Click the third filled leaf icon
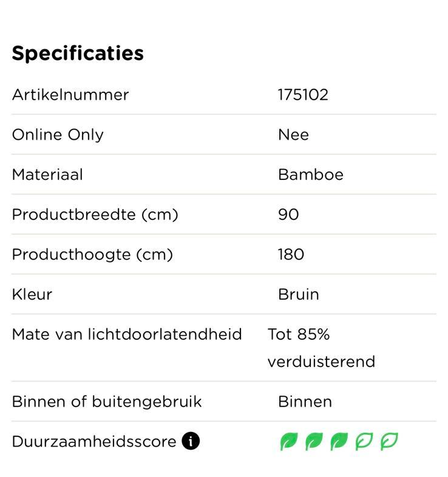Viewport: 448px width, 477px height. tap(339, 441)
